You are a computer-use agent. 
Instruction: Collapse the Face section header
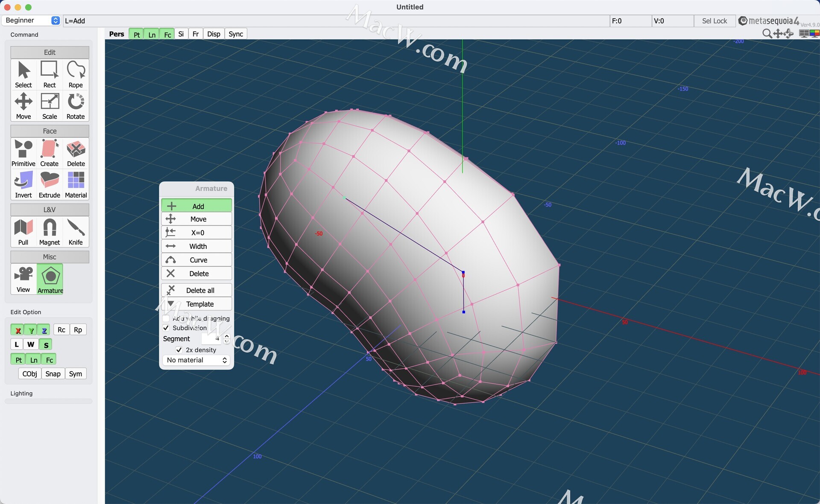[x=50, y=131]
